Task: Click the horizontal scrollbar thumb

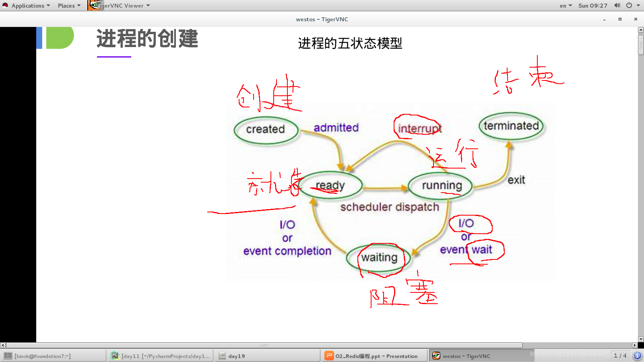Action: (x=264, y=345)
